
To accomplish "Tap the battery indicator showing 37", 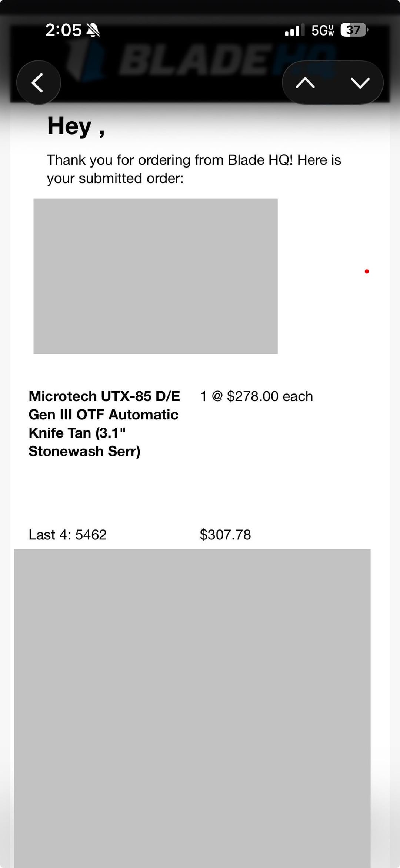I will (x=354, y=30).
